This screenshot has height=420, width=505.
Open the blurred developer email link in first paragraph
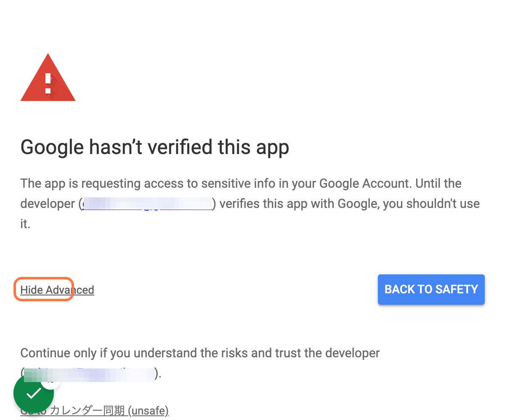tap(147, 204)
